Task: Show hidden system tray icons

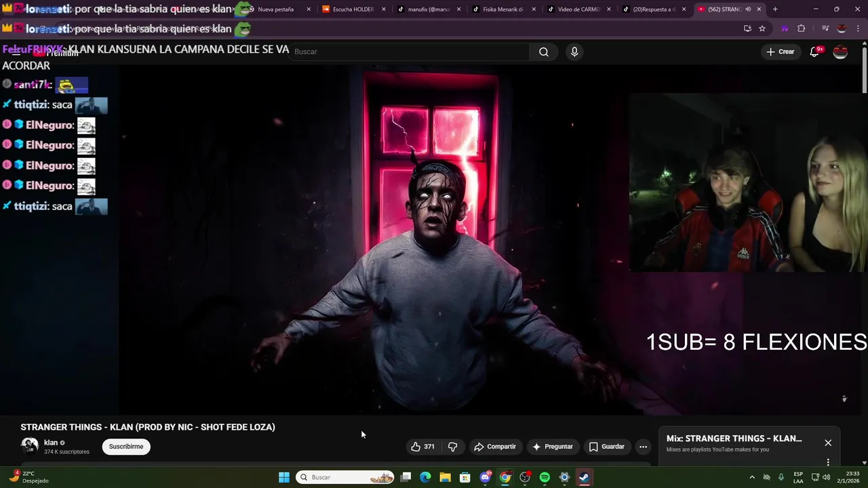Action: pos(751,477)
